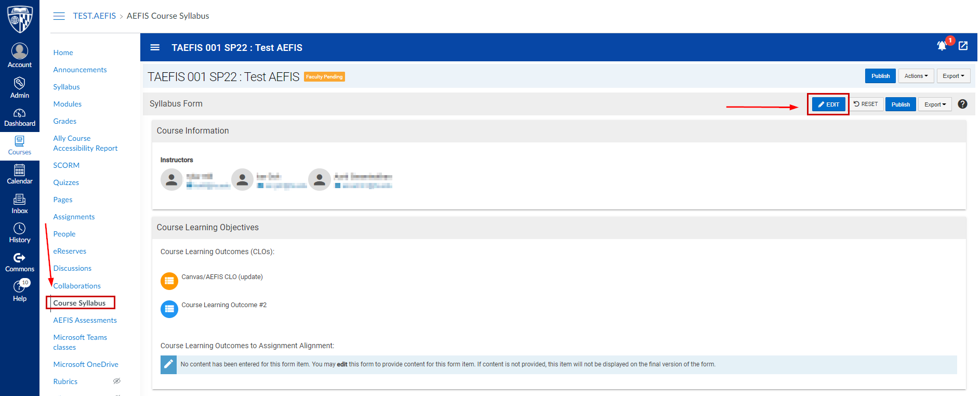The image size is (980, 396).
Task: Open Pages in course navigation
Action: coord(63,200)
